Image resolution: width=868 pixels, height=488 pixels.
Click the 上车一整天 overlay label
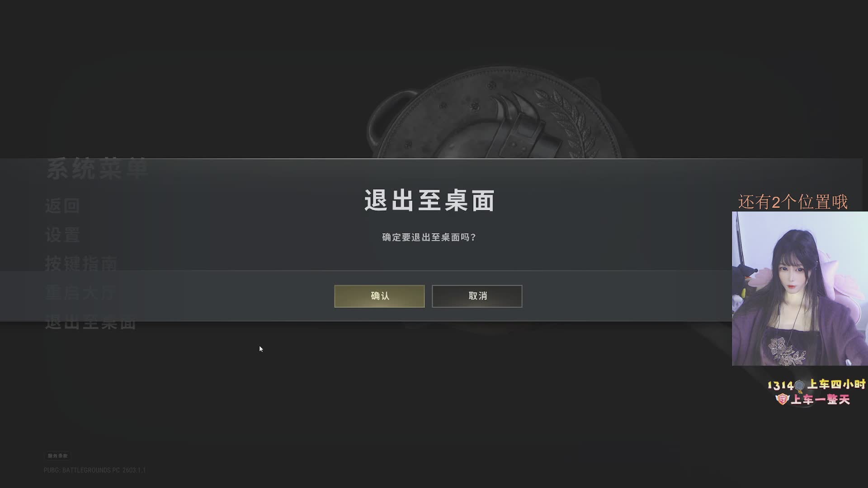pyautogui.click(x=821, y=399)
